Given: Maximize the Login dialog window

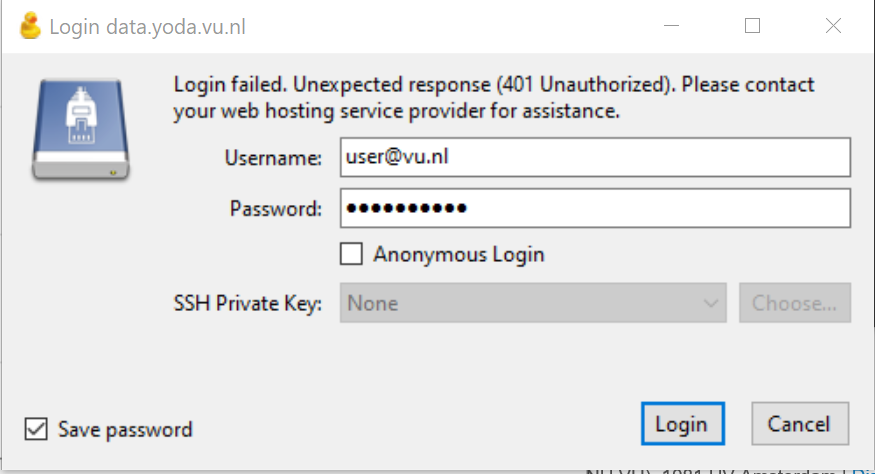Looking at the screenshot, I should [752, 27].
